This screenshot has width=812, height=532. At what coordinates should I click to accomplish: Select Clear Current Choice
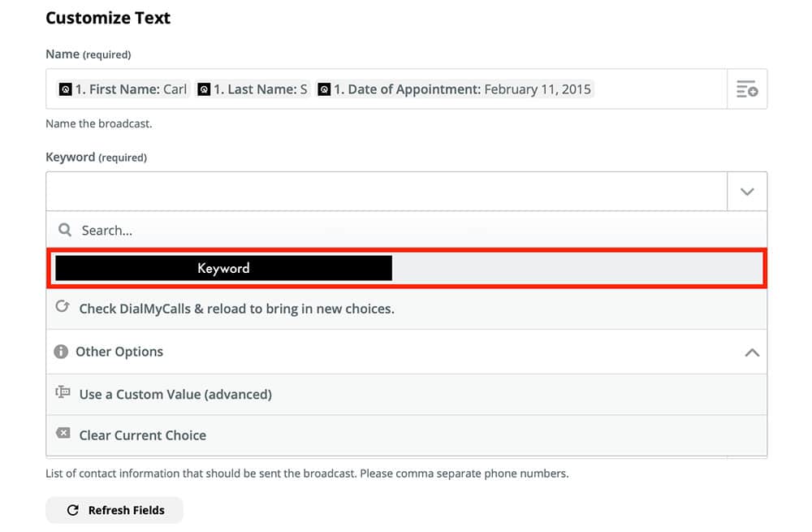click(x=143, y=435)
